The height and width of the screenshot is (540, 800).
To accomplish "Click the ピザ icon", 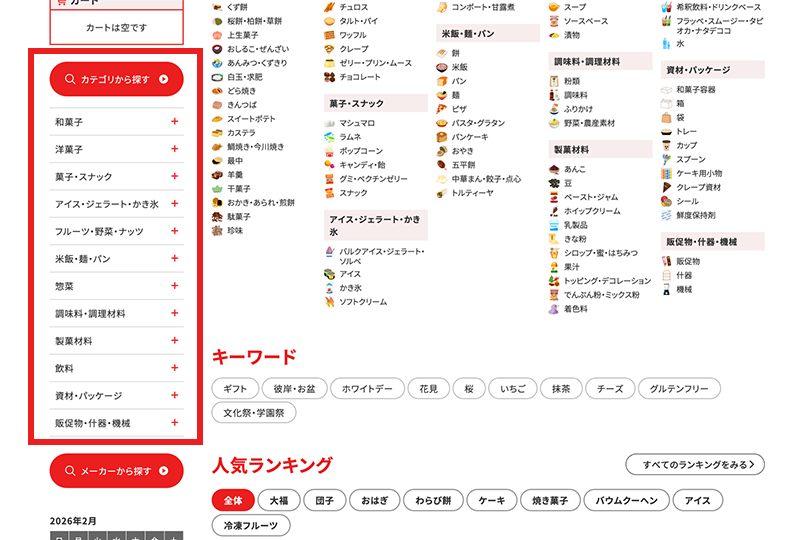I will point(442,109).
